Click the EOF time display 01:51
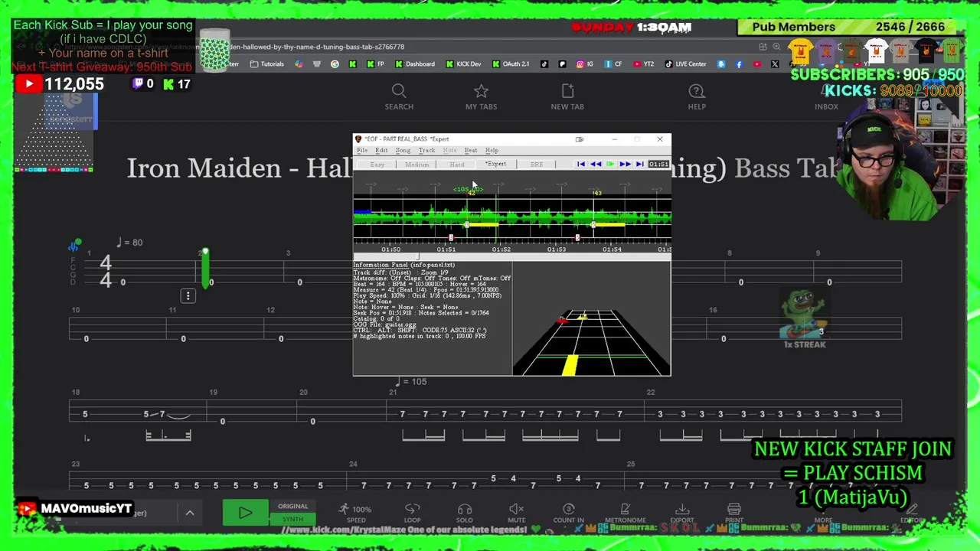Image resolution: width=980 pixels, height=551 pixels. click(658, 165)
